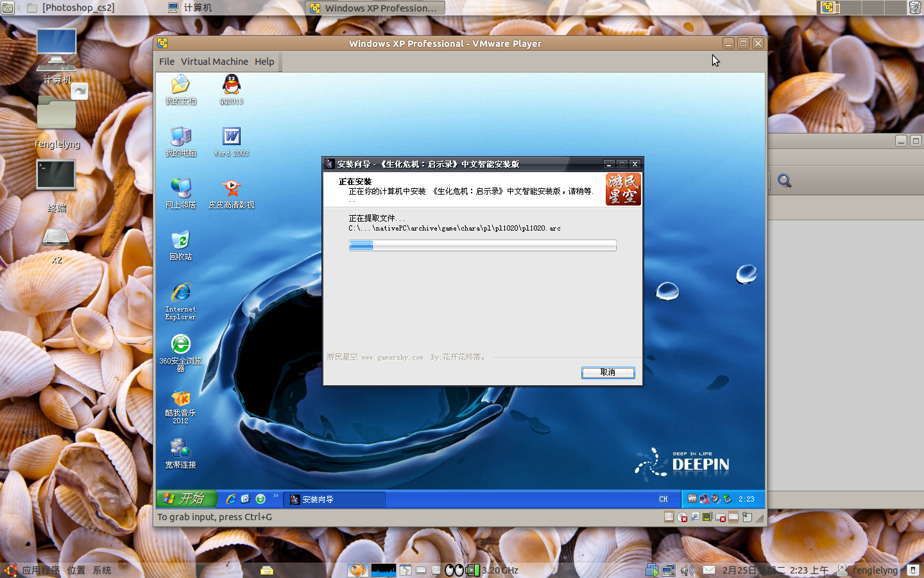Click the 游民星空 logo in installer

[623, 189]
